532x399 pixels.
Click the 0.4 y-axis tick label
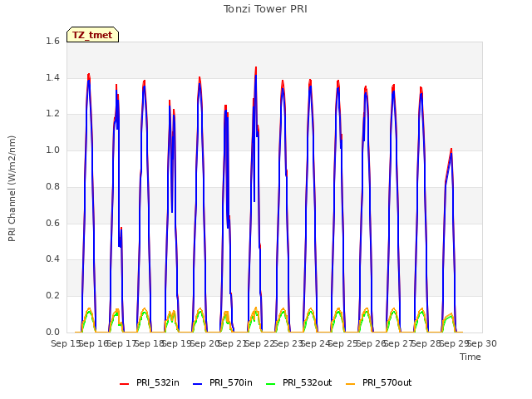coord(52,259)
